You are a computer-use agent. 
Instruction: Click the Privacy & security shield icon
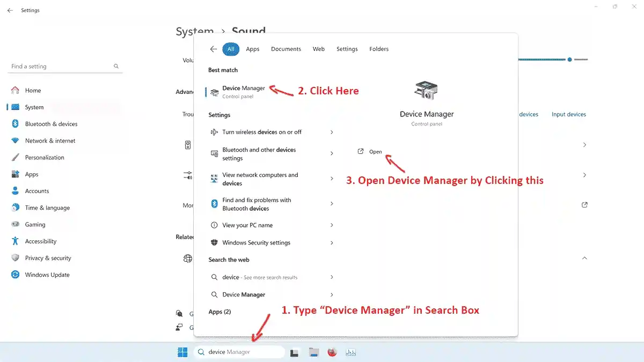(x=15, y=258)
